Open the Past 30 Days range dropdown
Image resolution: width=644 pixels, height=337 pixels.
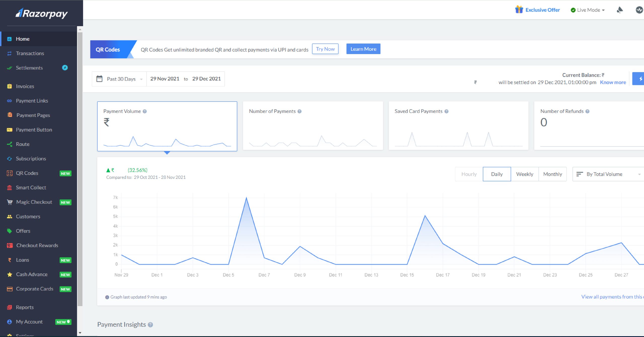coord(119,79)
